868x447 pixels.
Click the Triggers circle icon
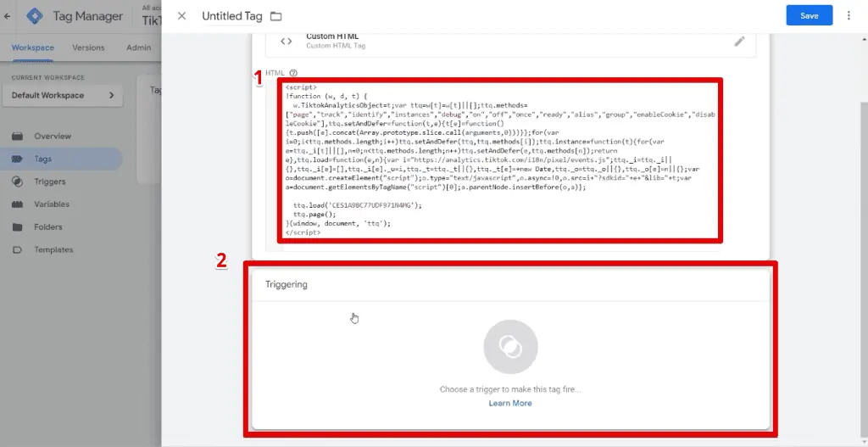(x=17, y=182)
